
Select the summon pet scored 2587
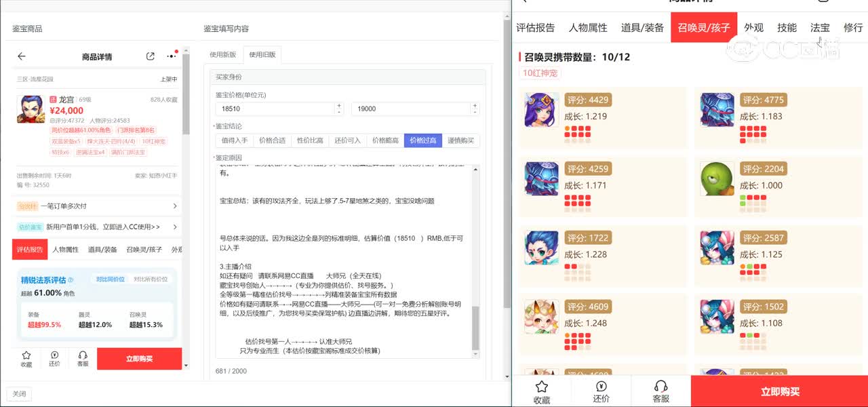[717, 248]
